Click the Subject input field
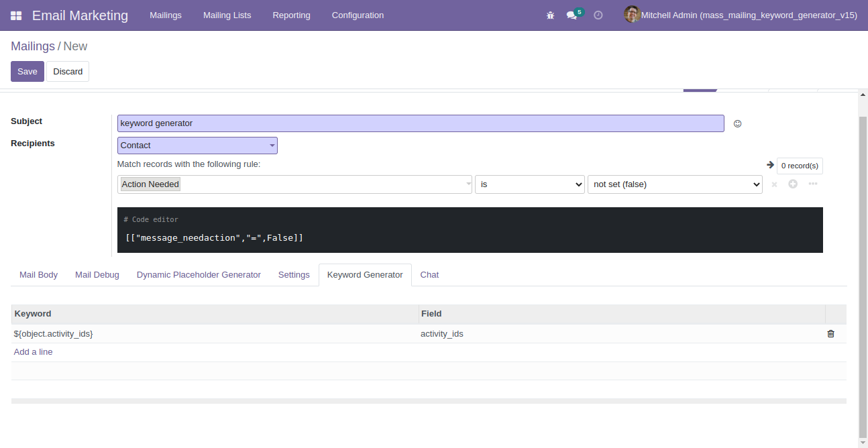The width and height of the screenshot is (868, 448). pyautogui.click(x=421, y=123)
